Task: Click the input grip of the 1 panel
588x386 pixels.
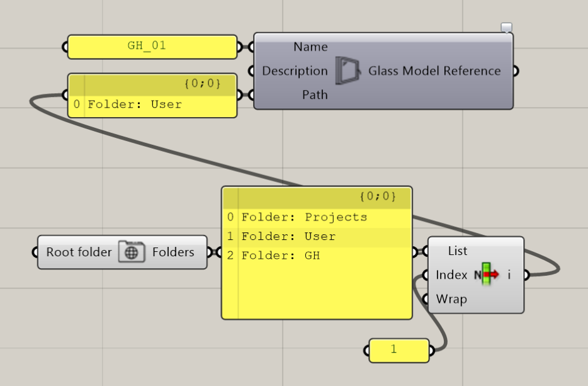Action: coord(366,351)
